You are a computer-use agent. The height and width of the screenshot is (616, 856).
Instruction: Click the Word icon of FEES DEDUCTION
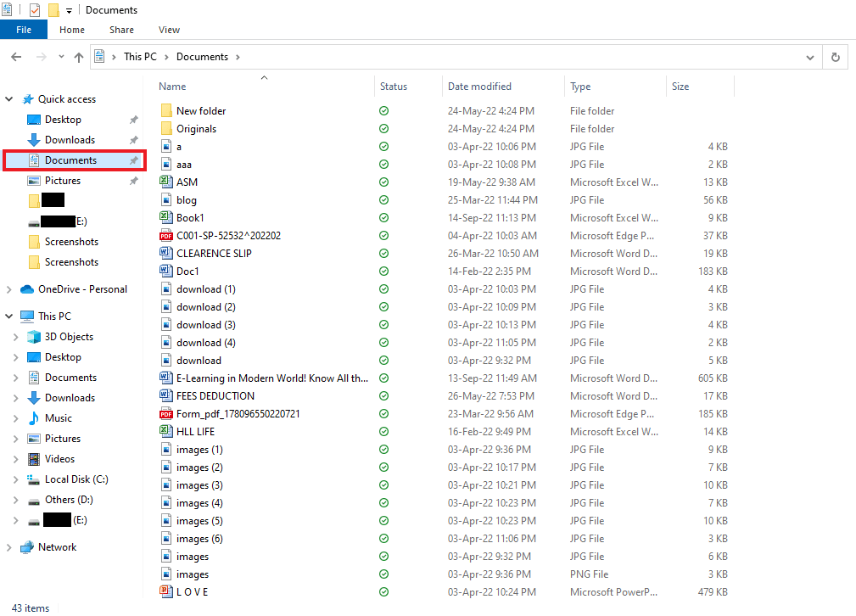[165, 396]
